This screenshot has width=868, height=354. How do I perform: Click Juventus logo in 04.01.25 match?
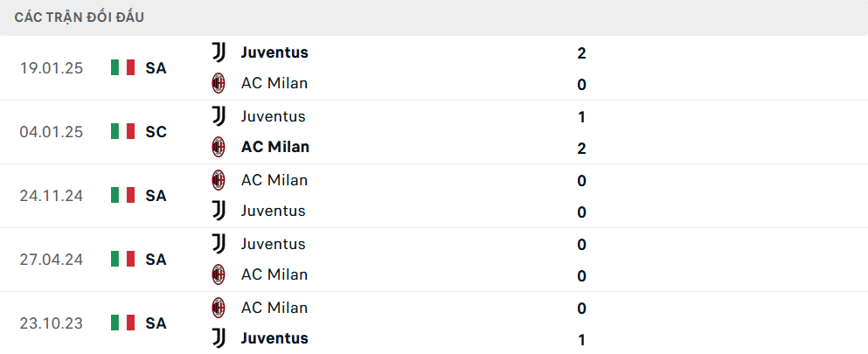click(219, 116)
